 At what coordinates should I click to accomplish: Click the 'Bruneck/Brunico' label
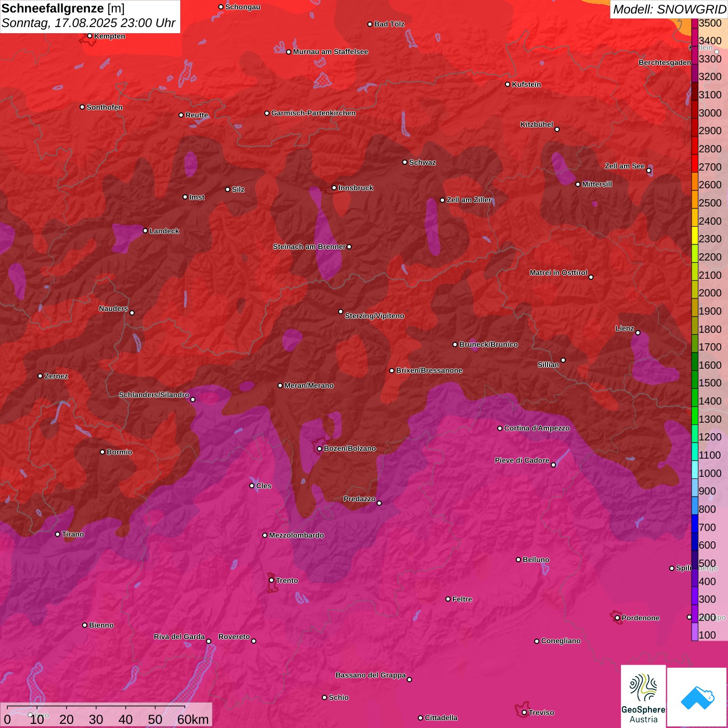pos(488,344)
